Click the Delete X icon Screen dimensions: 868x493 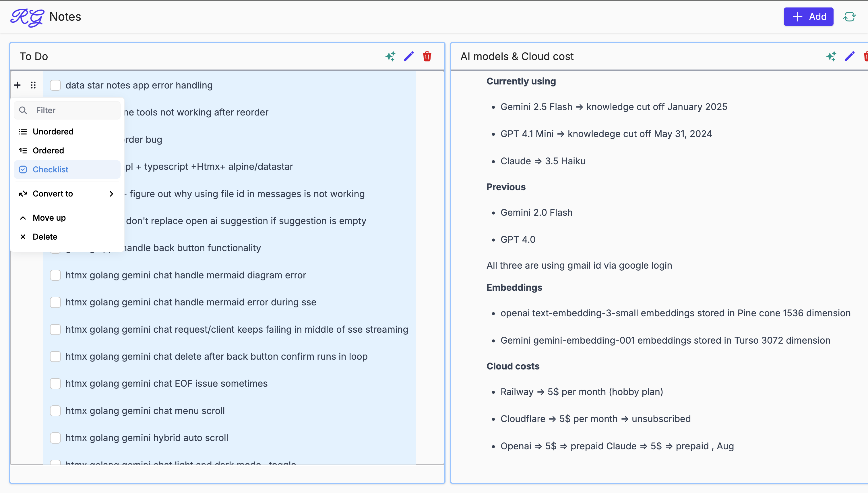point(23,237)
